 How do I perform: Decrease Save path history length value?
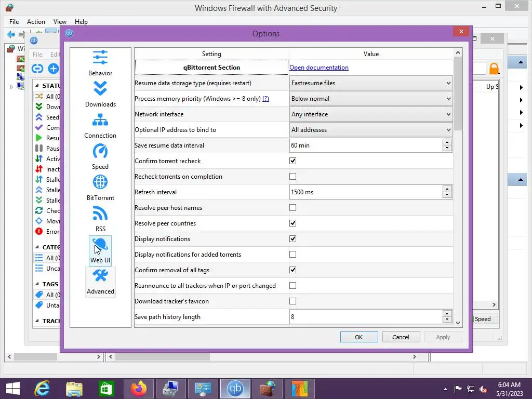tap(447, 320)
